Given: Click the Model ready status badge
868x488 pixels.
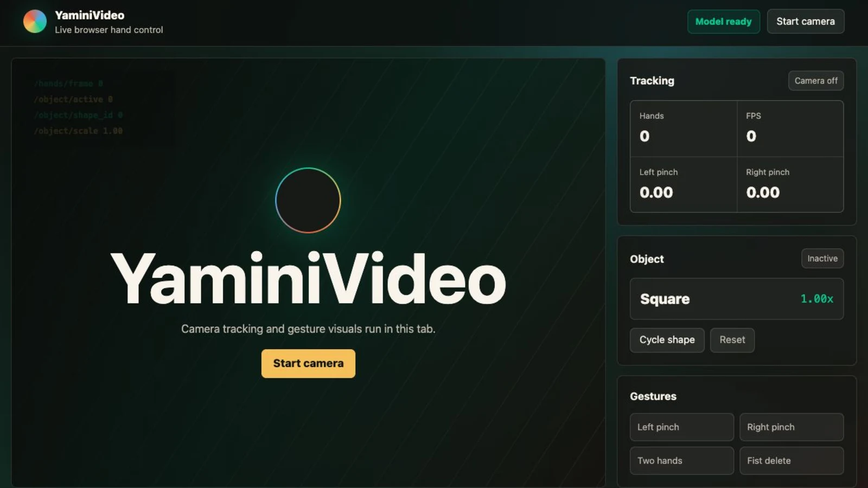Looking at the screenshot, I should 723,22.
